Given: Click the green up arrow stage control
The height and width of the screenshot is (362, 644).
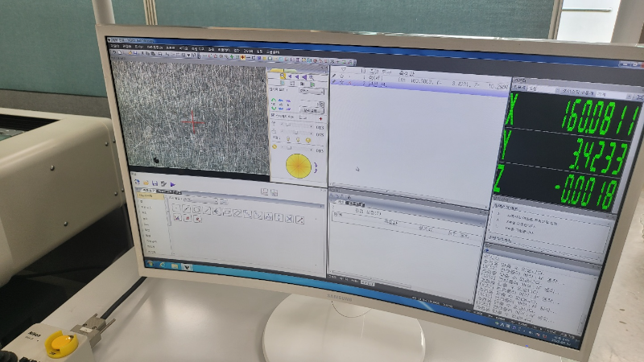Looking at the screenshot, I should (274, 100).
